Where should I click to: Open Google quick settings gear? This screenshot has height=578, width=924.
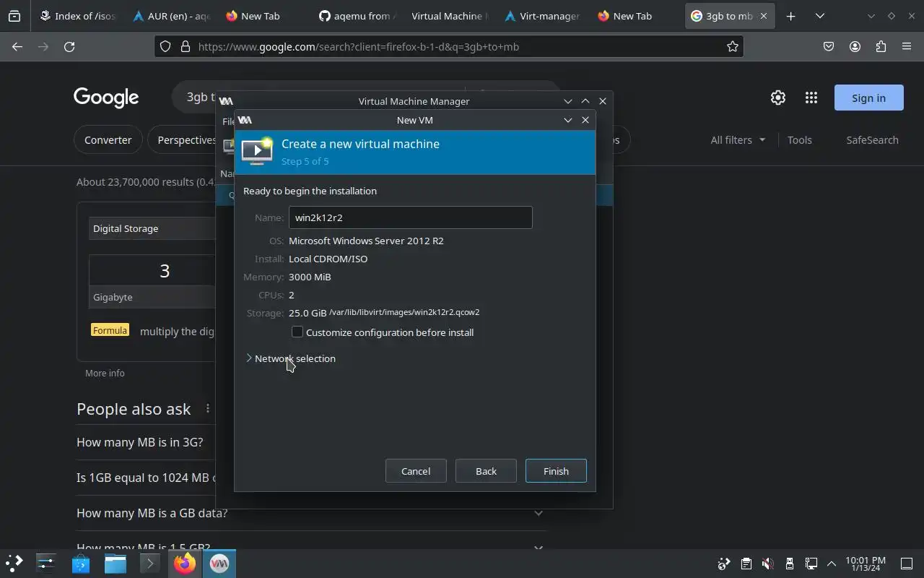coord(778,98)
